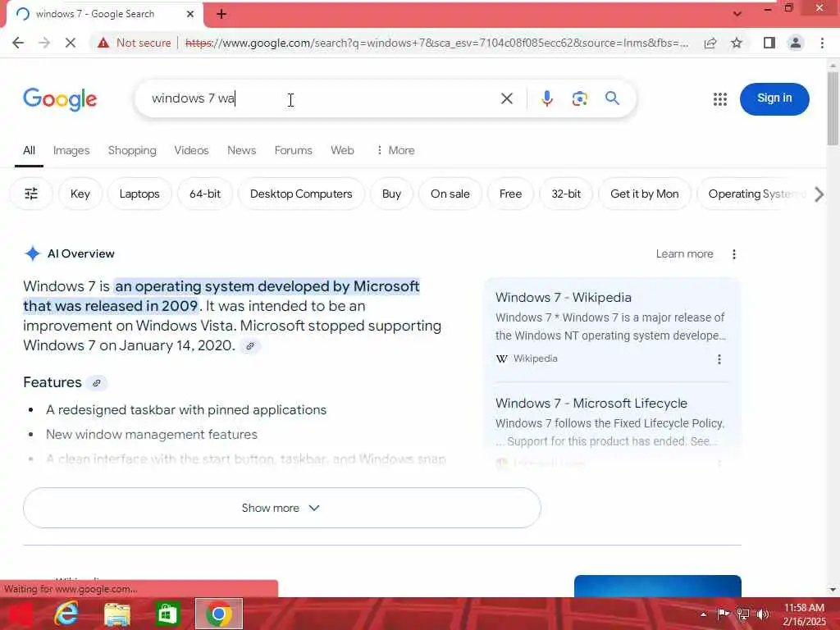Expand the More search tabs menu
840x630 pixels.
click(x=396, y=151)
